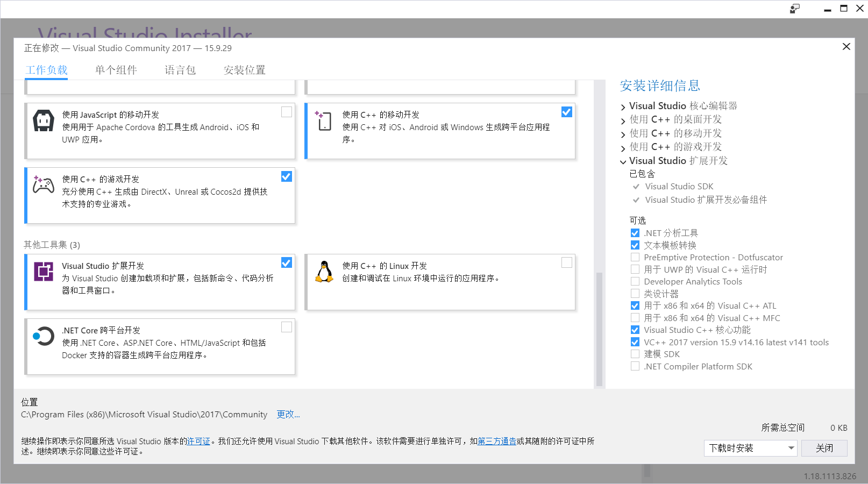868x484 pixels.
Task: Open the 安装位置 tab
Action: click(245, 70)
